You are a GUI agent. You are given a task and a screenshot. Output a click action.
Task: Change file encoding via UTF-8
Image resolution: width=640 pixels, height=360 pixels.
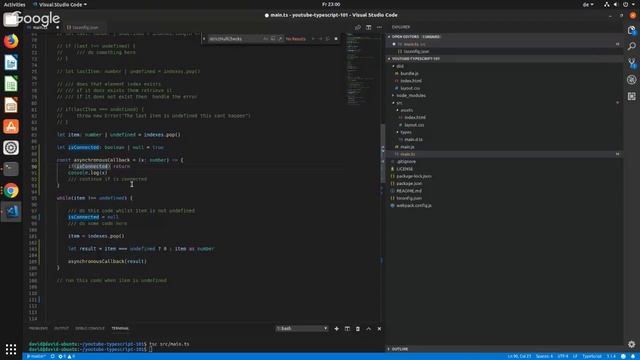[x=563, y=356]
